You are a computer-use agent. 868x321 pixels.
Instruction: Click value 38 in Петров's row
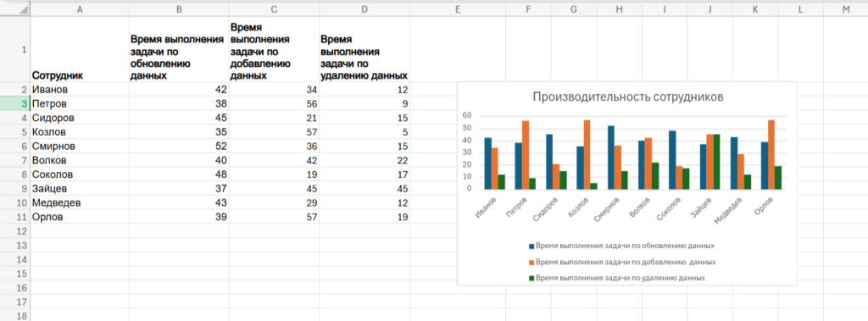pos(179,103)
